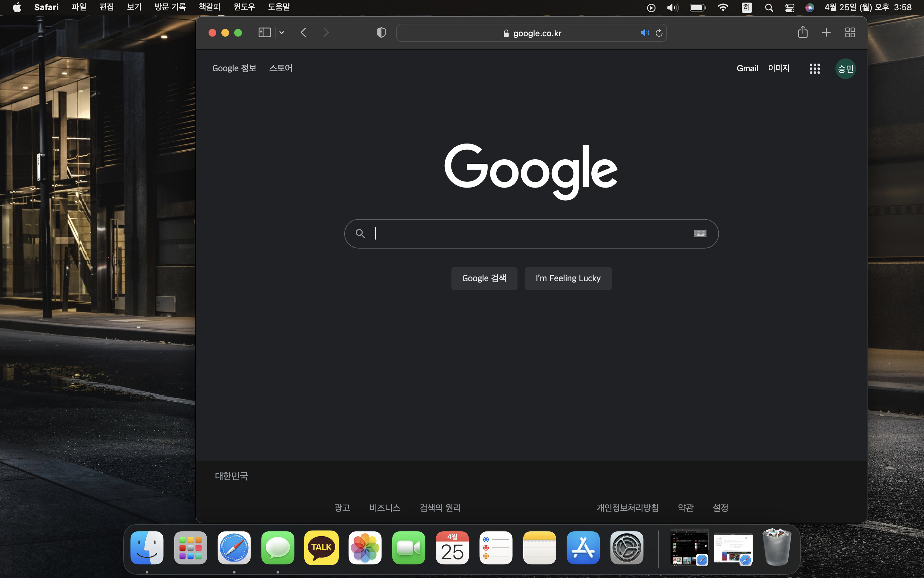The image size is (924, 578).
Task: Open the 검색의 원리 footer link
Action: coord(440,508)
